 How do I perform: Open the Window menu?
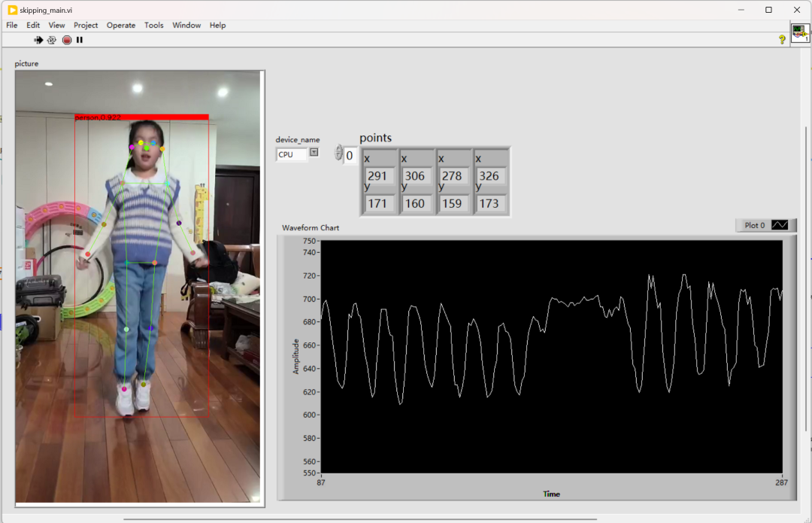(x=186, y=25)
